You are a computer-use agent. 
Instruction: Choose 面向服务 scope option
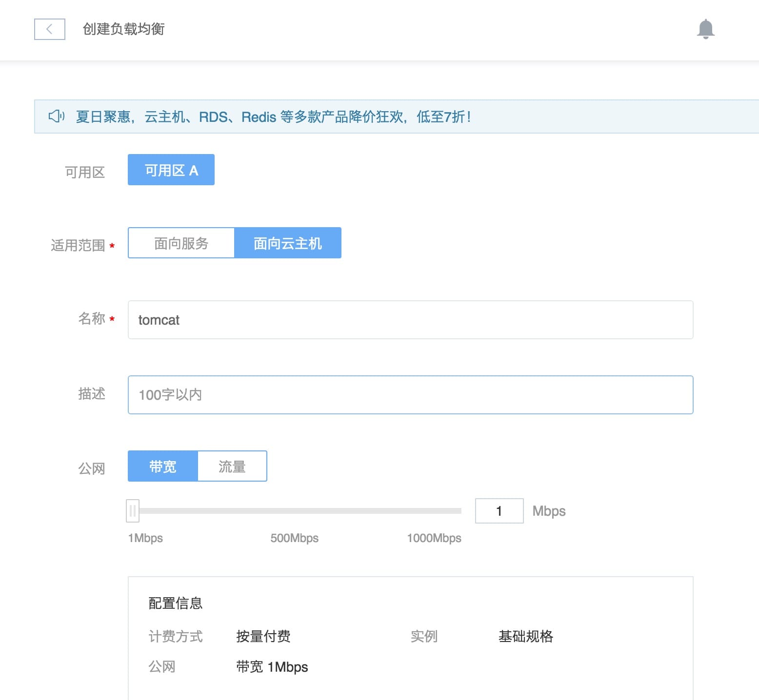pos(181,243)
